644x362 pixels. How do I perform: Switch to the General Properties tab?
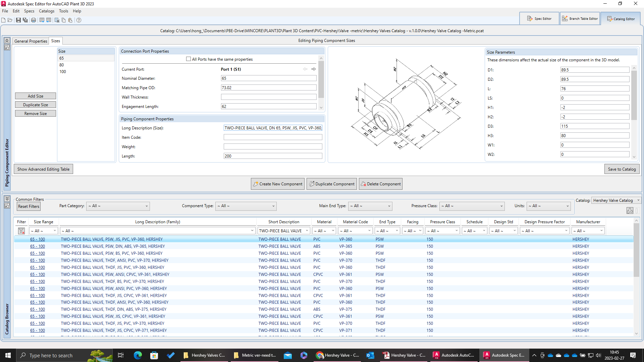pos(31,41)
